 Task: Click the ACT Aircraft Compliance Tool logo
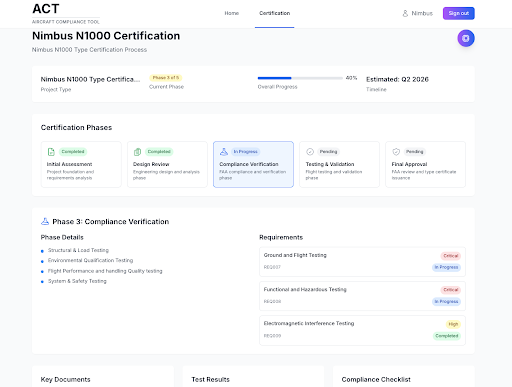[x=66, y=13]
